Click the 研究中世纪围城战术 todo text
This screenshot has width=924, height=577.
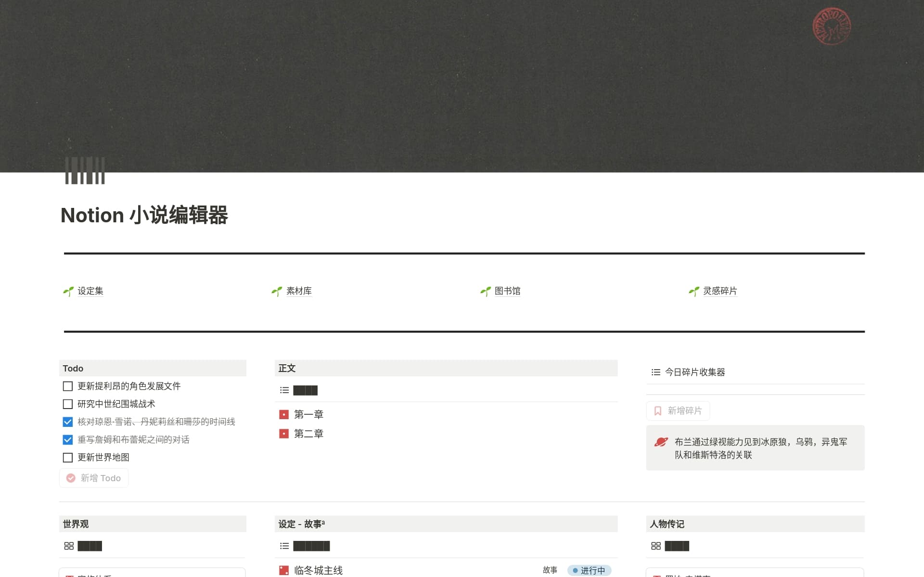116,404
